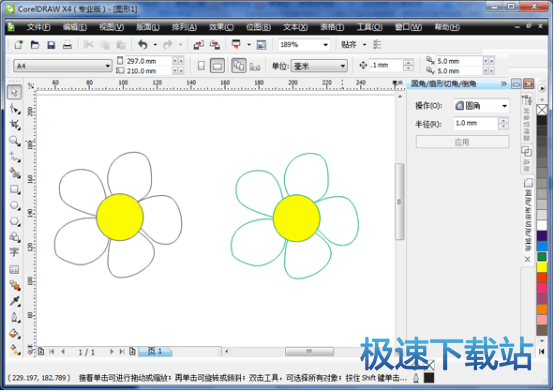The width and height of the screenshot is (554, 391).
Task: Expand the 贴齐 snap-to dropdown
Action: click(x=365, y=45)
